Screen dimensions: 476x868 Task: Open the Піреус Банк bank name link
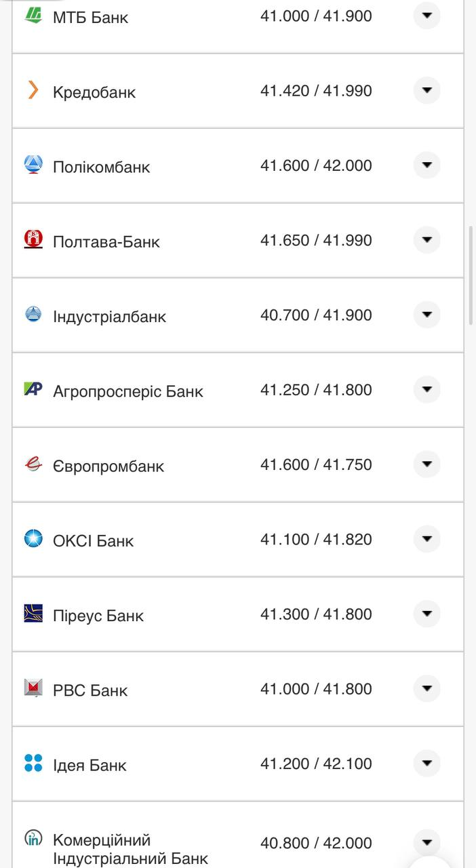(98, 616)
